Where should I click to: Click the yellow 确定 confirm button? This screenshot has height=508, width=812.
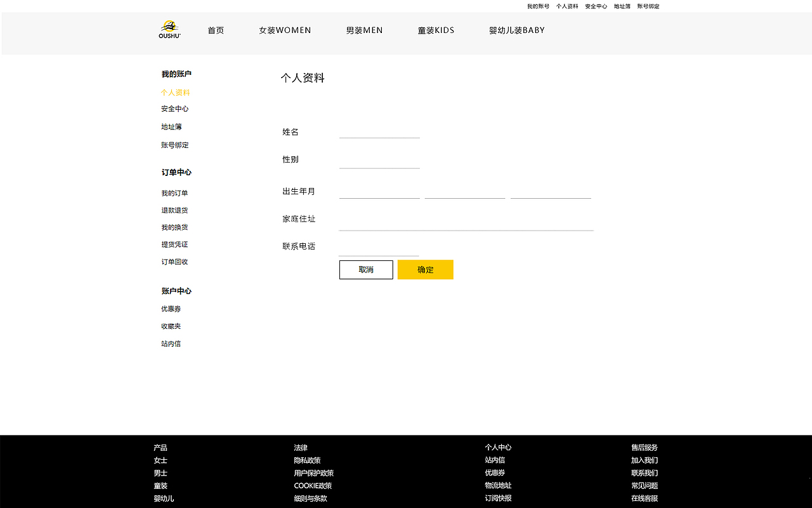pos(425,269)
